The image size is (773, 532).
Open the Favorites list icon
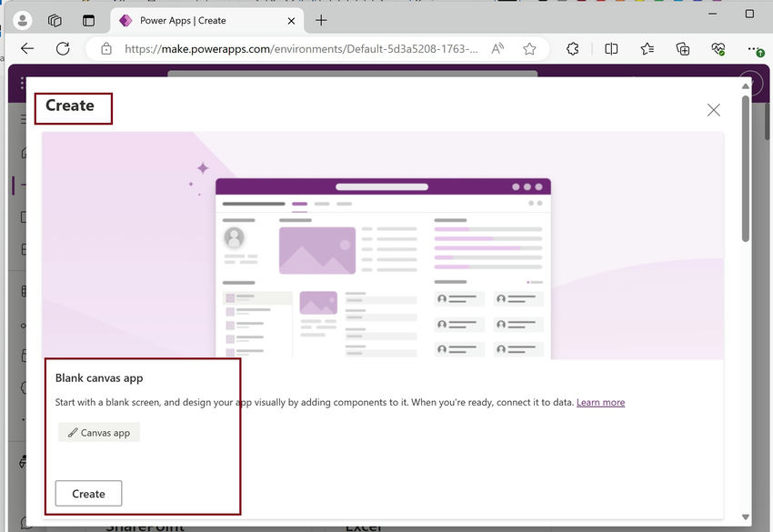[647, 49]
